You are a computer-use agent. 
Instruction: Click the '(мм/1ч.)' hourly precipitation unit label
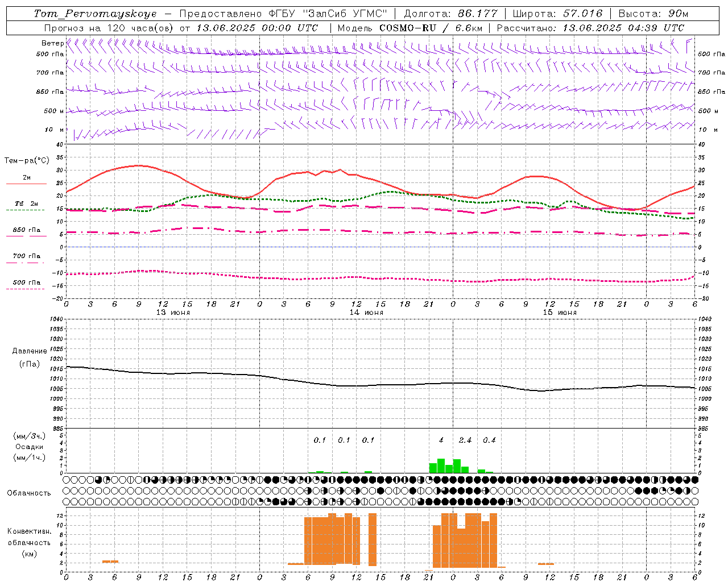30,457
